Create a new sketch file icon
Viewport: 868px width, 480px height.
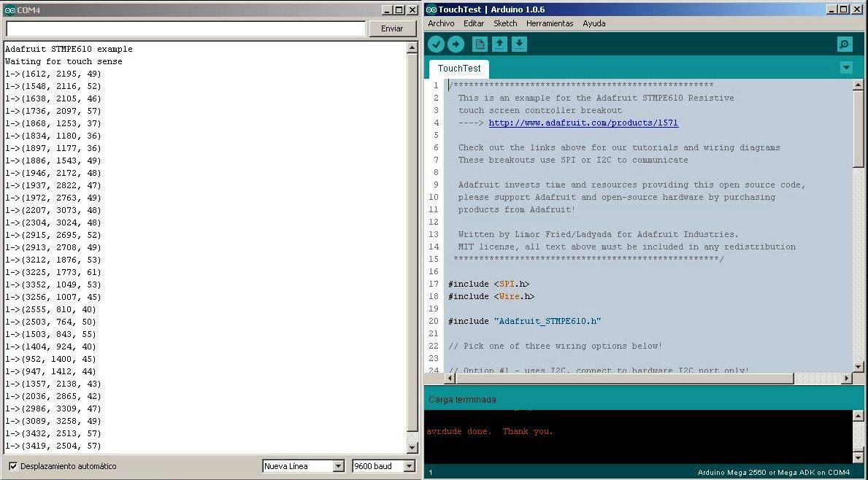[x=480, y=44]
